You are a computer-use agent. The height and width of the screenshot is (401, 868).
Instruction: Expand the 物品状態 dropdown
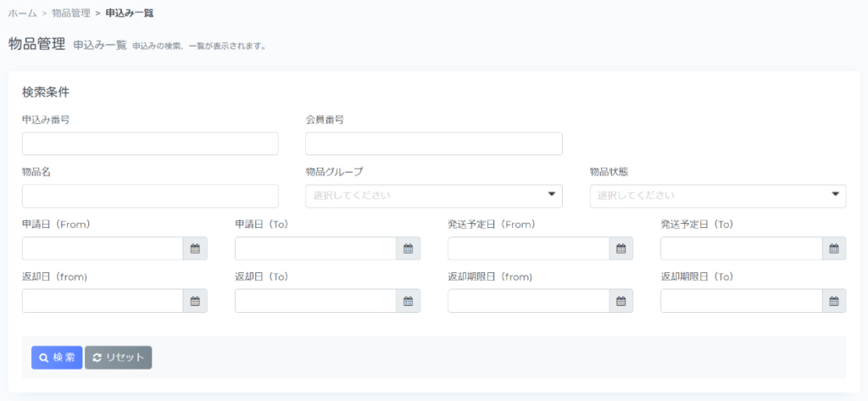tap(718, 196)
